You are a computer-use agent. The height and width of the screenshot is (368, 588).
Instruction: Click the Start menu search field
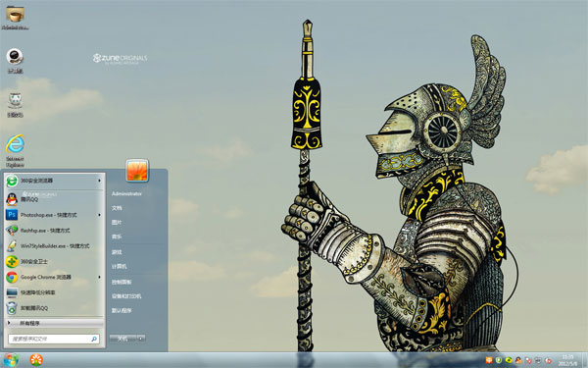pyautogui.click(x=54, y=340)
